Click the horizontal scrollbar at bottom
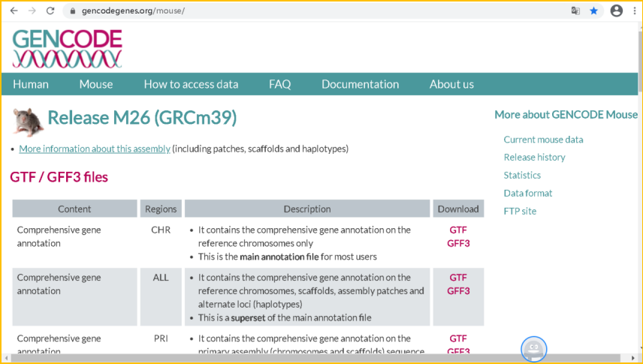The height and width of the screenshot is (364, 643). (300, 358)
